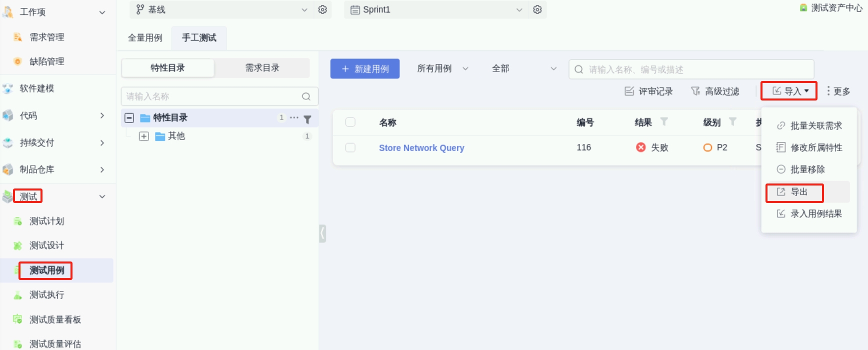
Task: Open Sprint1 settings gear icon
Action: (x=537, y=9)
